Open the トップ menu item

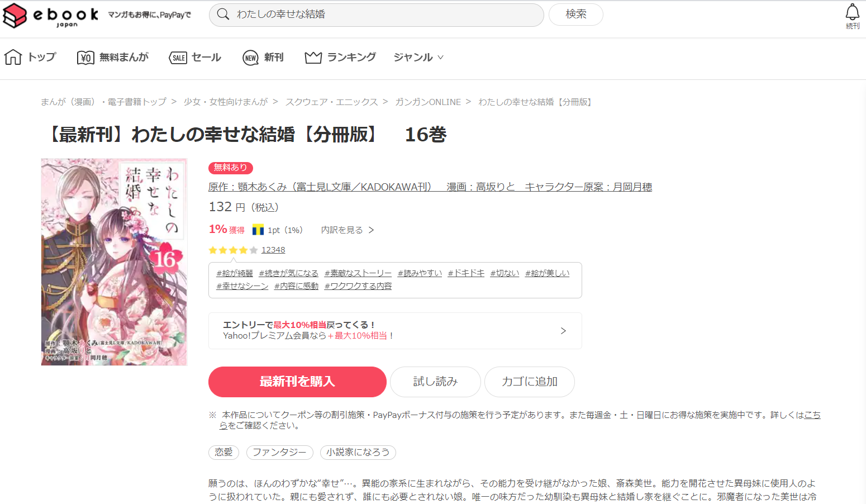pos(42,57)
